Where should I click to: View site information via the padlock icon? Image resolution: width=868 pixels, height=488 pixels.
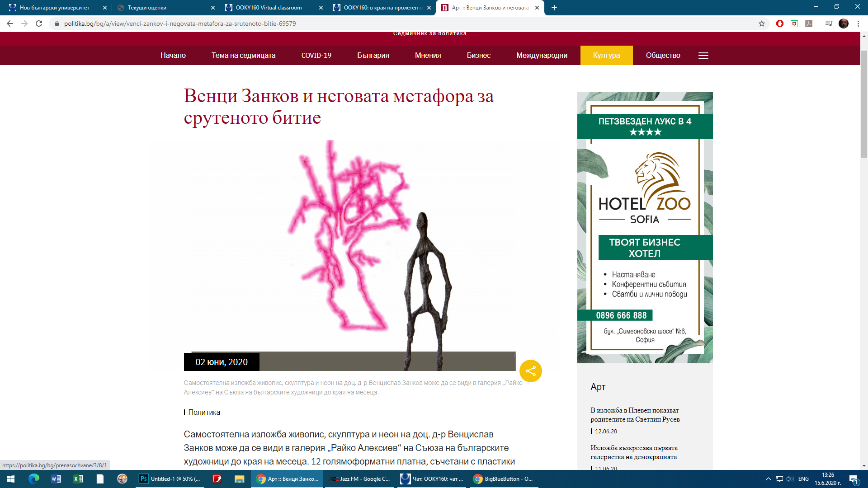tap(57, 23)
